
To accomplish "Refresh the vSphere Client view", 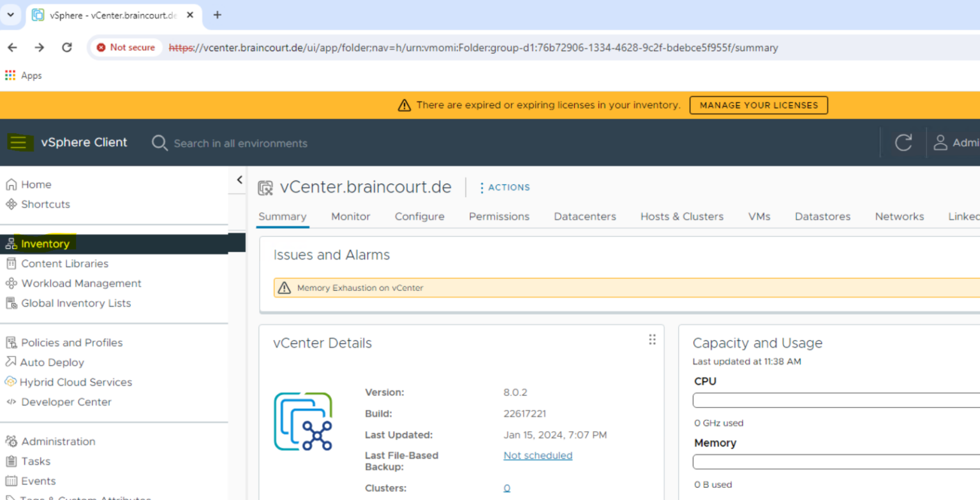I will (x=903, y=142).
